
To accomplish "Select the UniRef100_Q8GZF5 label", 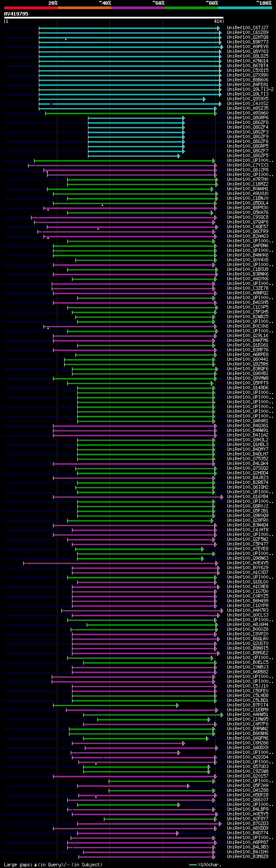I will click(x=248, y=156).
